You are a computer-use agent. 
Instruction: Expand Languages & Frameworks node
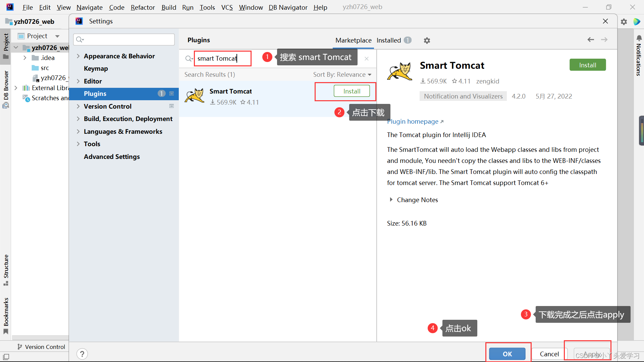78,131
